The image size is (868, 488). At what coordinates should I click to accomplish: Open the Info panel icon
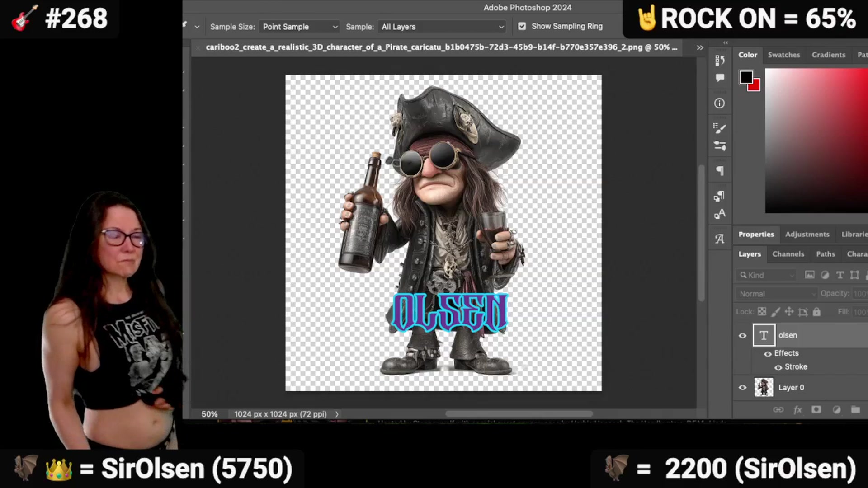tap(719, 103)
